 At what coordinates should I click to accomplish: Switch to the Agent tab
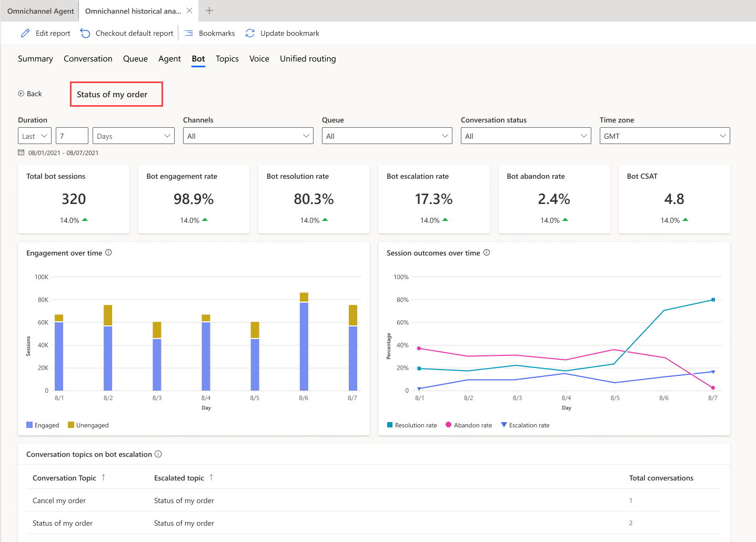pos(169,59)
